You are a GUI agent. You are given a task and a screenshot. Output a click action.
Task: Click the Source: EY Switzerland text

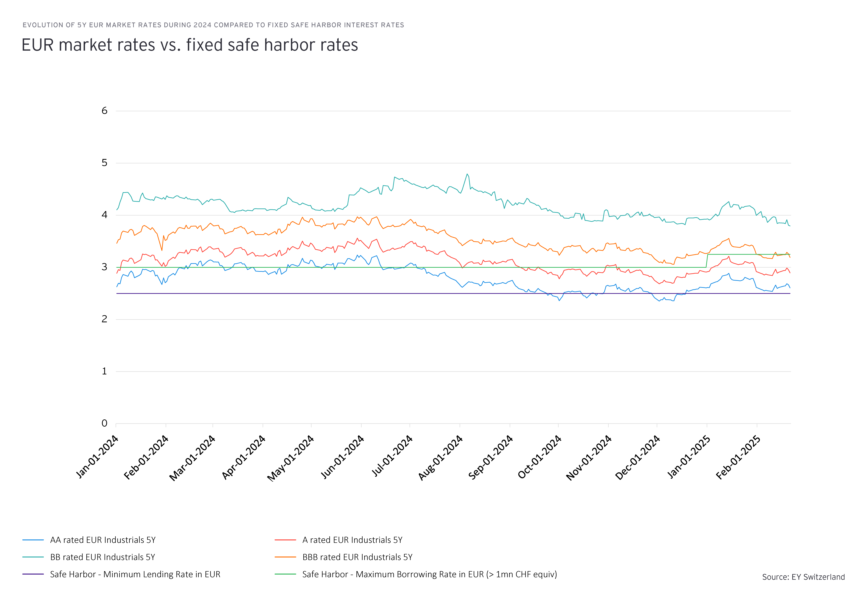(x=803, y=577)
